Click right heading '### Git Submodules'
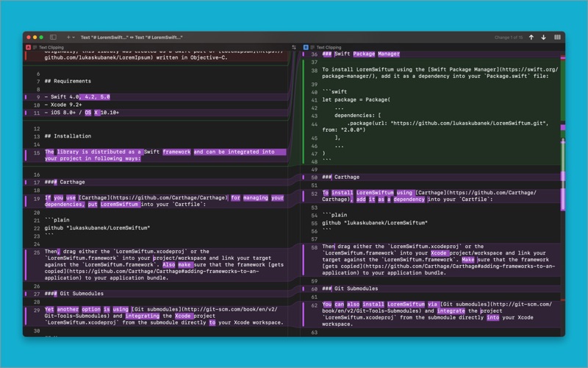 (350, 289)
